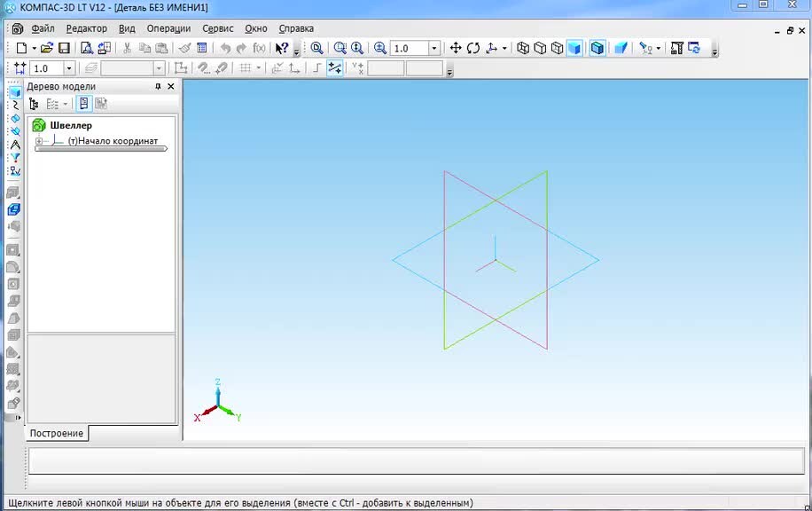Select Швеллер root item in model tree
The width and height of the screenshot is (812, 511).
tap(71, 125)
